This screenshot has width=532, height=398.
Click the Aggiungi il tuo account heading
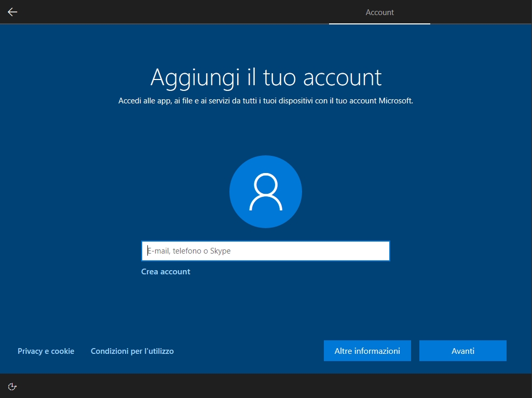click(x=266, y=78)
